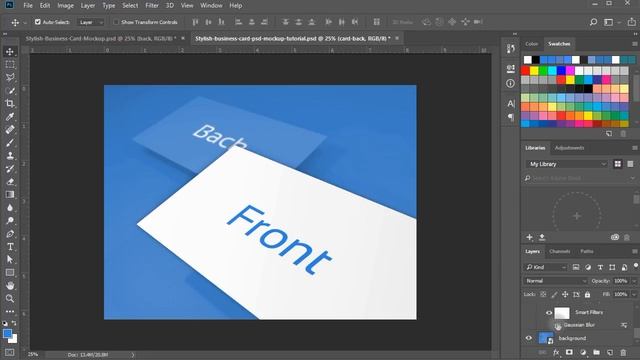Toggle Smart Filters visibility eye
Viewport: 640px width, 360px height.
click(x=549, y=313)
